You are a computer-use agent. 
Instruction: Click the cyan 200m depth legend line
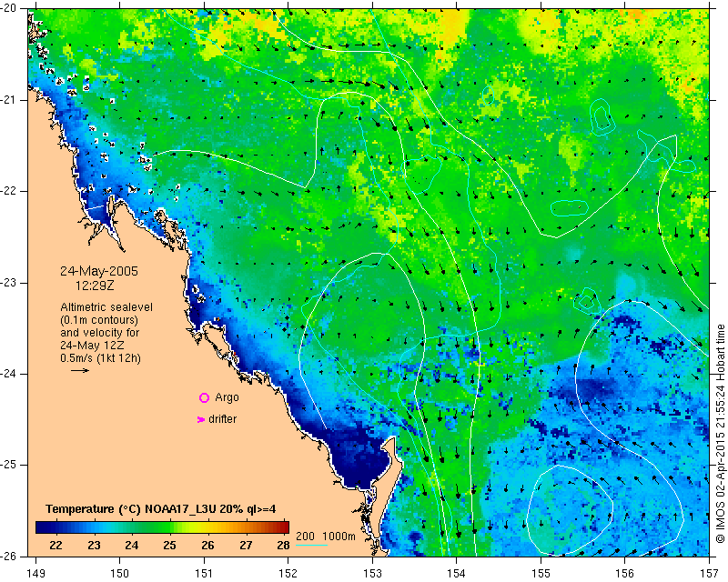point(311,545)
